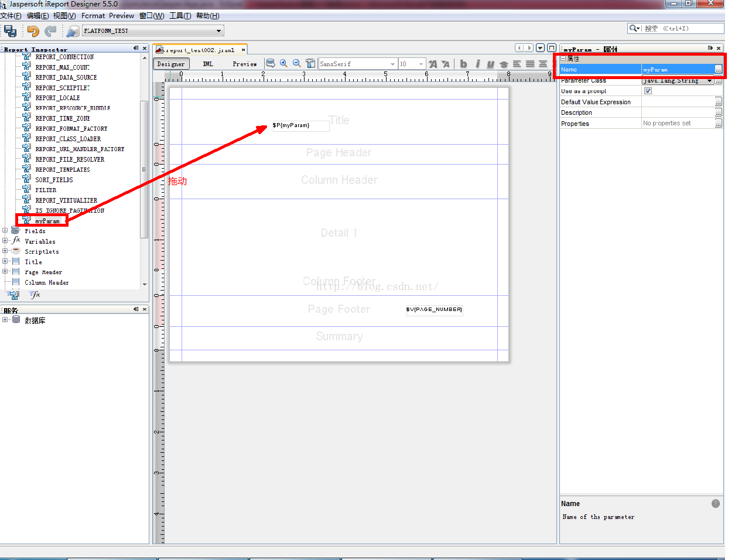
Task: Open the Format menu
Action: pos(93,16)
